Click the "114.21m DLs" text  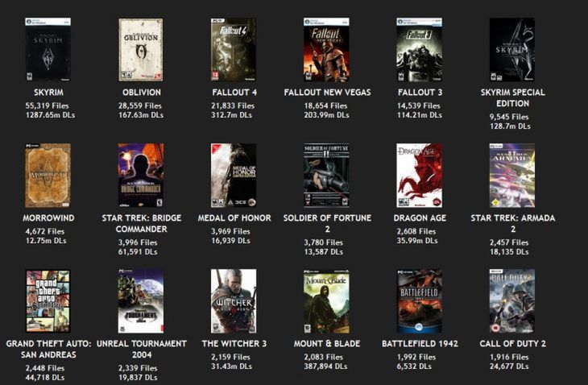pyautogui.click(x=419, y=115)
